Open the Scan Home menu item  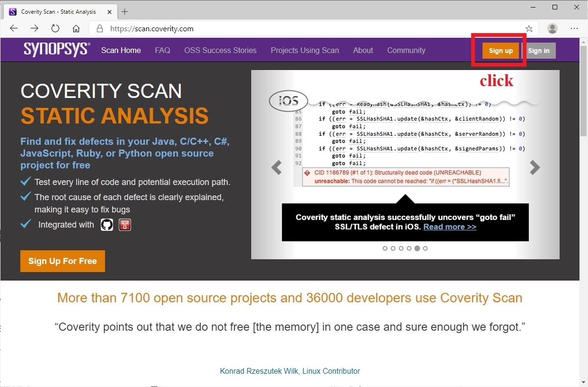tap(121, 50)
